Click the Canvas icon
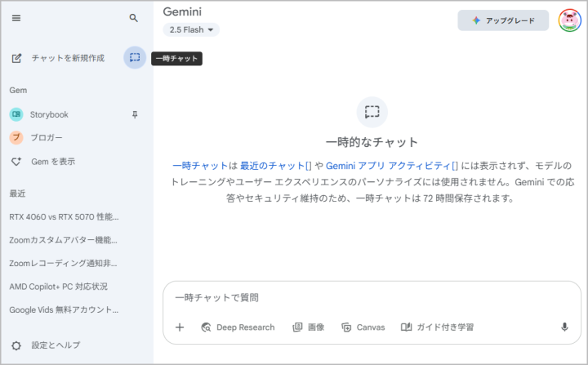This screenshot has height=365, width=588. [346, 327]
